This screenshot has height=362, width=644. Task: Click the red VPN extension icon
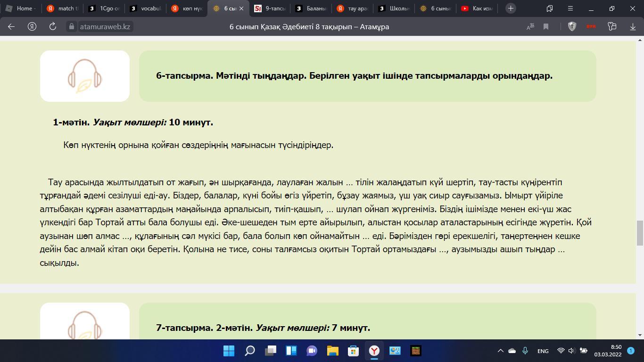pos(591,26)
